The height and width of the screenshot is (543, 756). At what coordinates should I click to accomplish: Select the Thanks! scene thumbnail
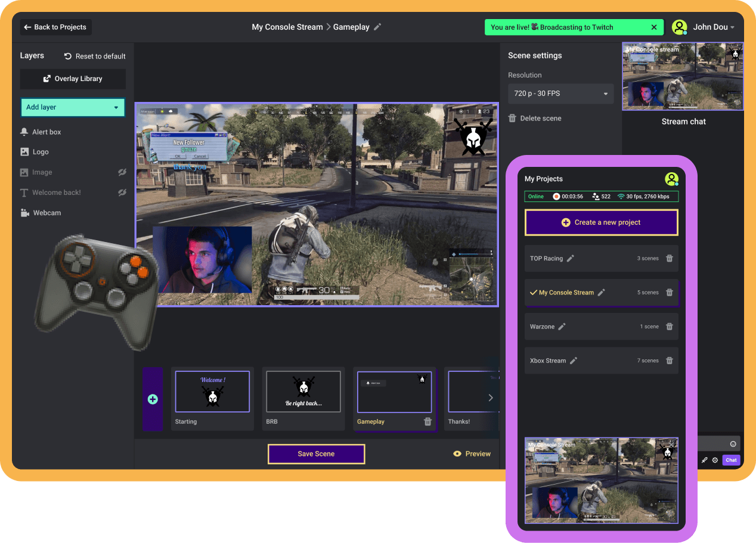point(473,392)
